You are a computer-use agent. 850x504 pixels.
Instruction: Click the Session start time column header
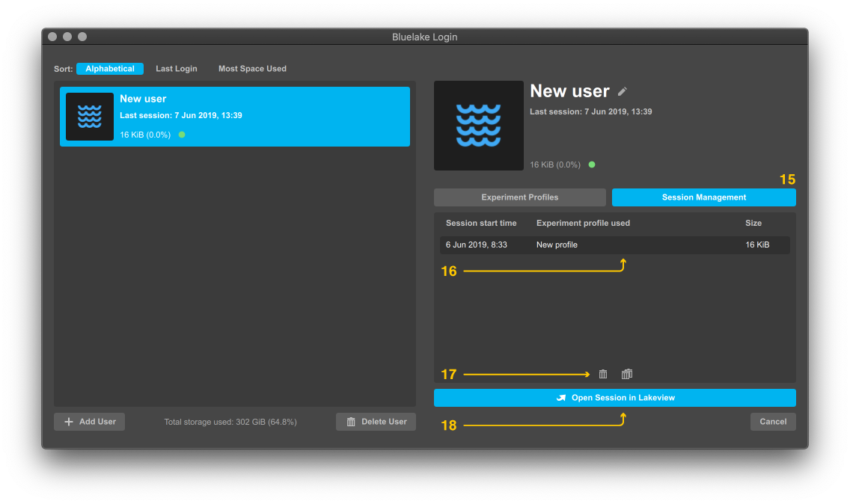pos(481,223)
